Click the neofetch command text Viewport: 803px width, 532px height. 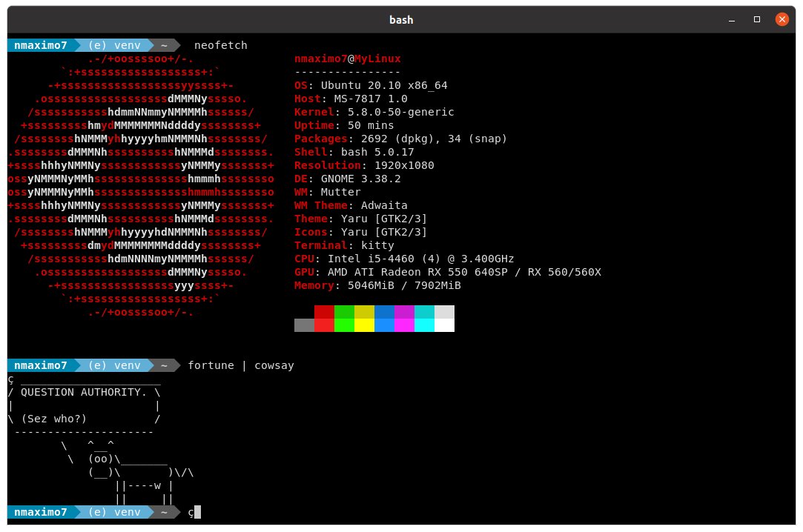(x=220, y=45)
